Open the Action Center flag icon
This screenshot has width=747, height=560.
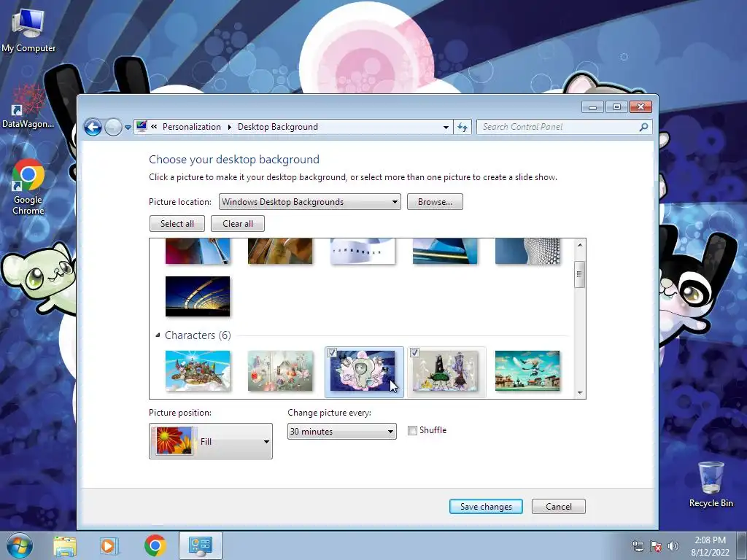point(656,546)
